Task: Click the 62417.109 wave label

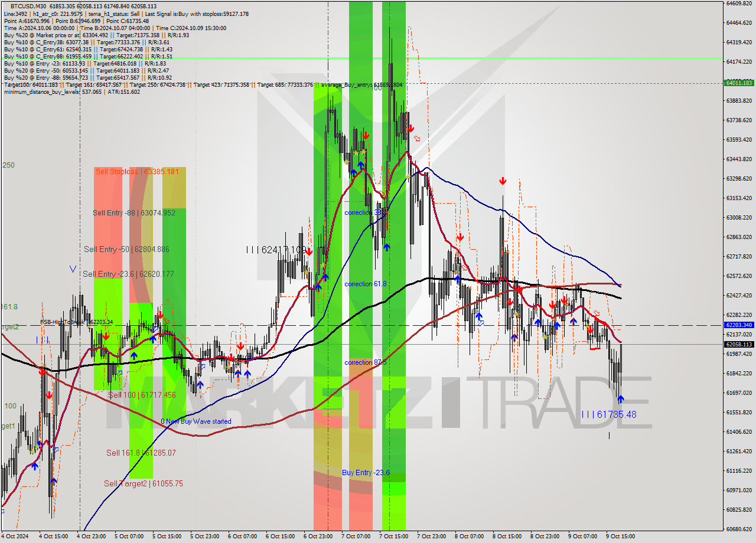Action: point(276,250)
